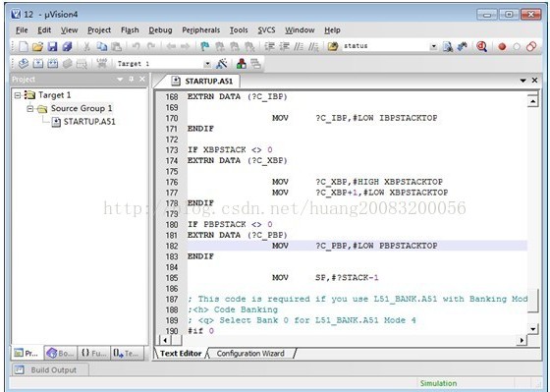The image size is (550, 392).
Task: Pin the Project panel with the pushpin
Action: (x=132, y=80)
